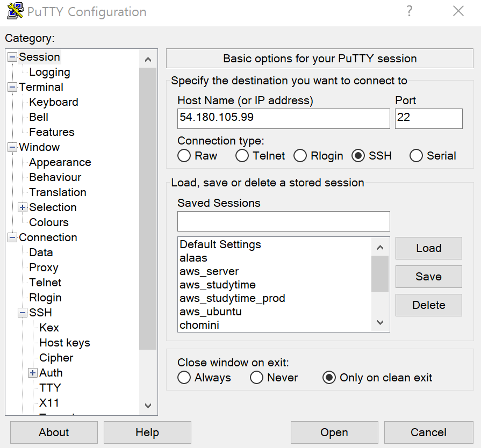Open the Telnet category in tree
The image size is (481, 448).
(x=45, y=283)
